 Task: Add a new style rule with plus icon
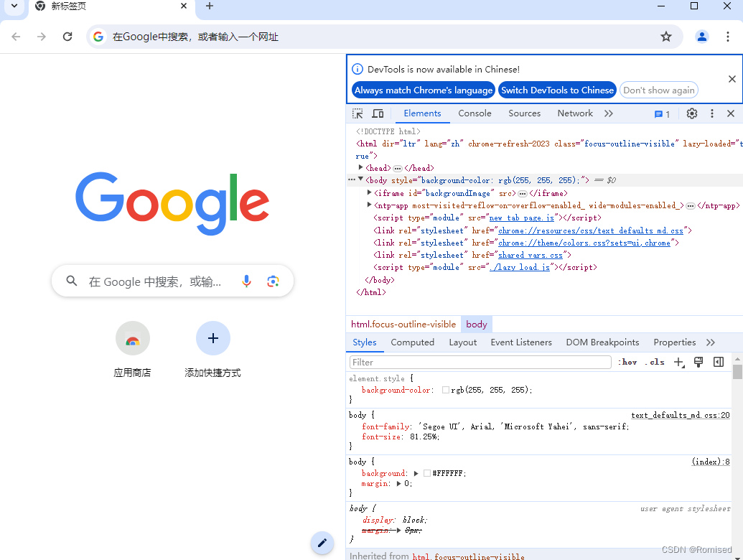pyautogui.click(x=679, y=363)
